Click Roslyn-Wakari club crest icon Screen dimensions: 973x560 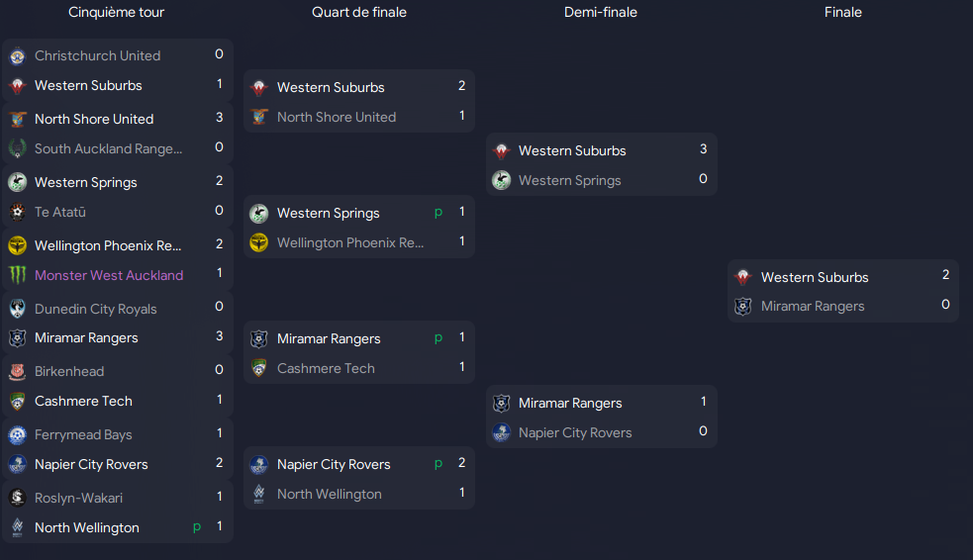click(x=18, y=498)
